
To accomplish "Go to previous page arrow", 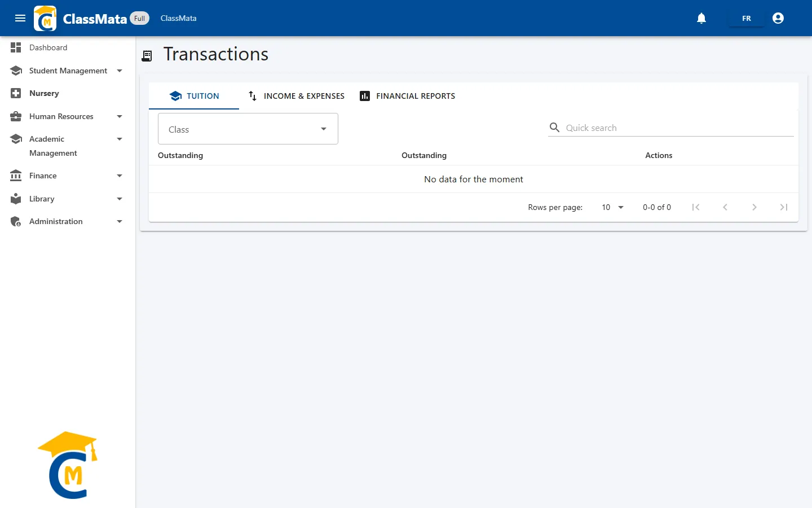I will [725, 207].
